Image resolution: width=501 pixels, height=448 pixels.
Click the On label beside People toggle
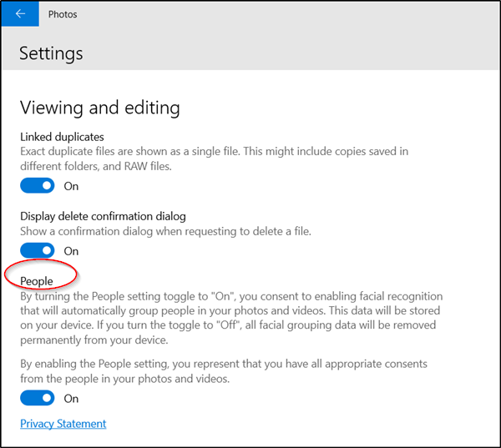pos(71,399)
